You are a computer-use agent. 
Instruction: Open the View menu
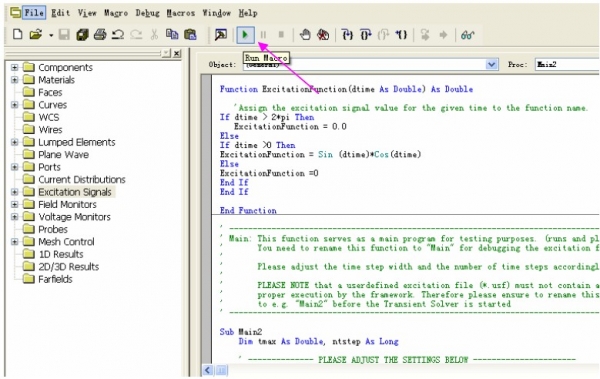[87, 13]
